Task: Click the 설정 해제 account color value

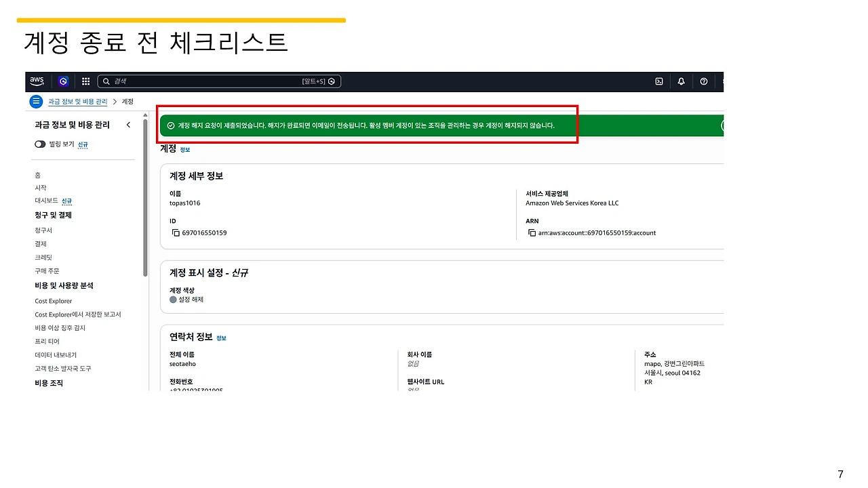Action: [191, 300]
